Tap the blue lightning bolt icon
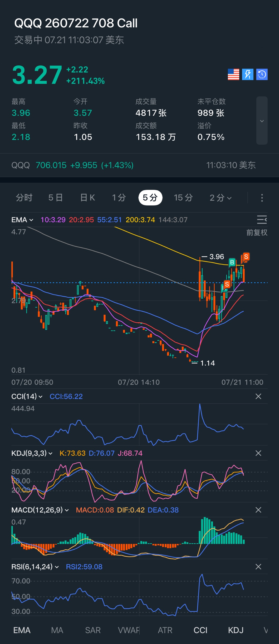 point(248,74)
